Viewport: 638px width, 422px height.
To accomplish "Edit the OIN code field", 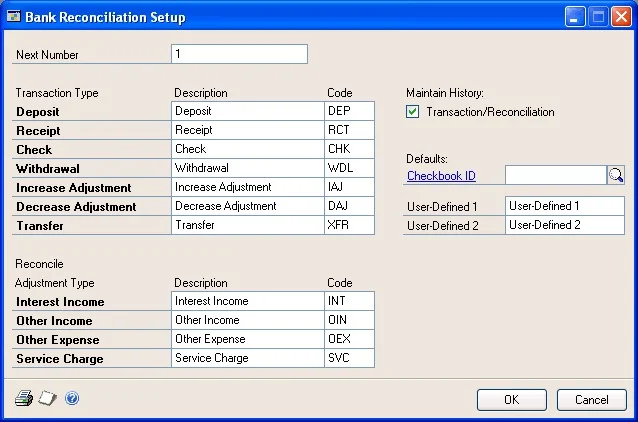I will point(349,320).
